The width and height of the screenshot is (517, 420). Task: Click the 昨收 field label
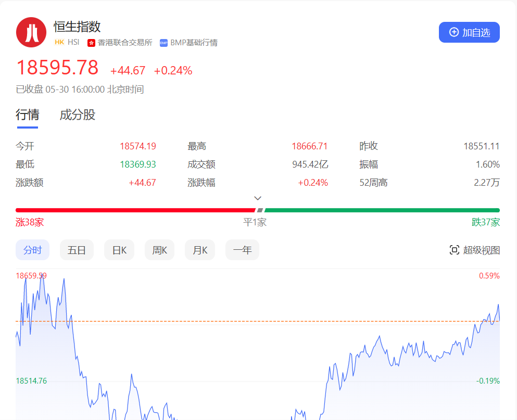point(369,146)
